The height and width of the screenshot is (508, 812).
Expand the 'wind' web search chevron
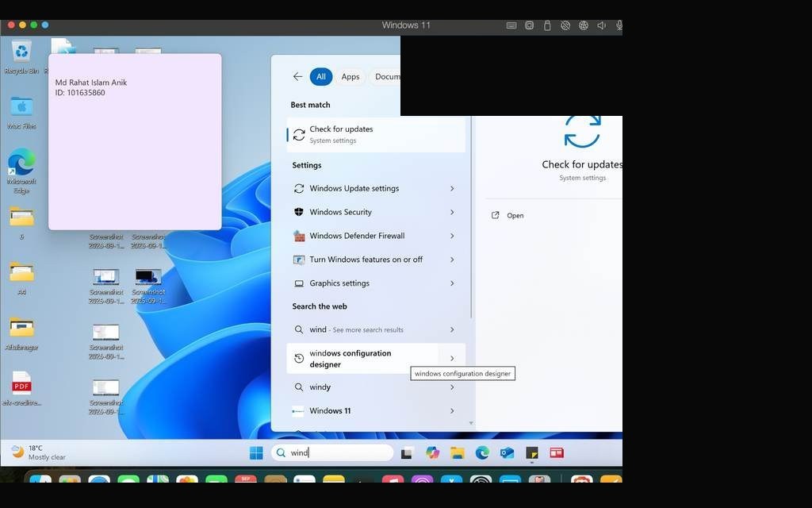coord(452,329)
